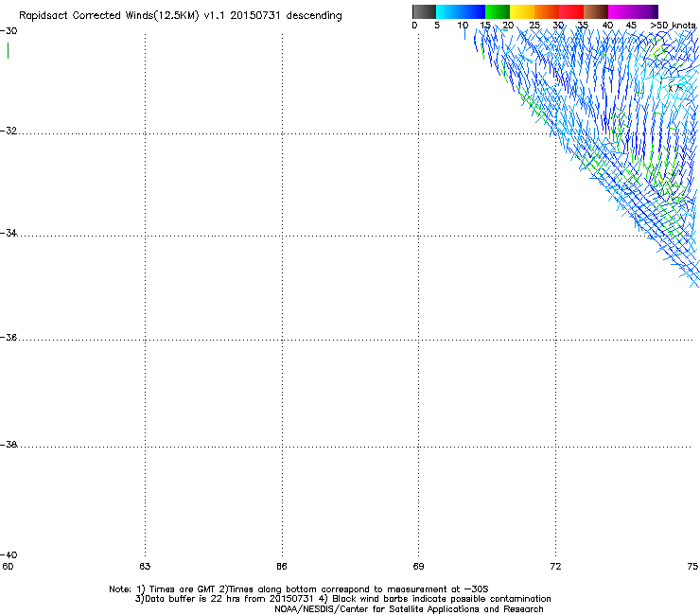Click latitude label -34
The width and height of the screenshot is (700, 615).
tap(9, 233)
